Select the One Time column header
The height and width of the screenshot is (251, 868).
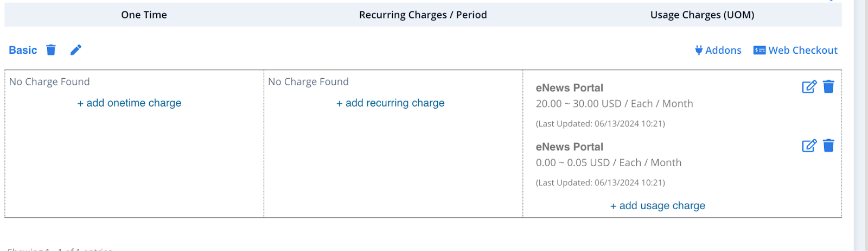[x=144, y=15]
